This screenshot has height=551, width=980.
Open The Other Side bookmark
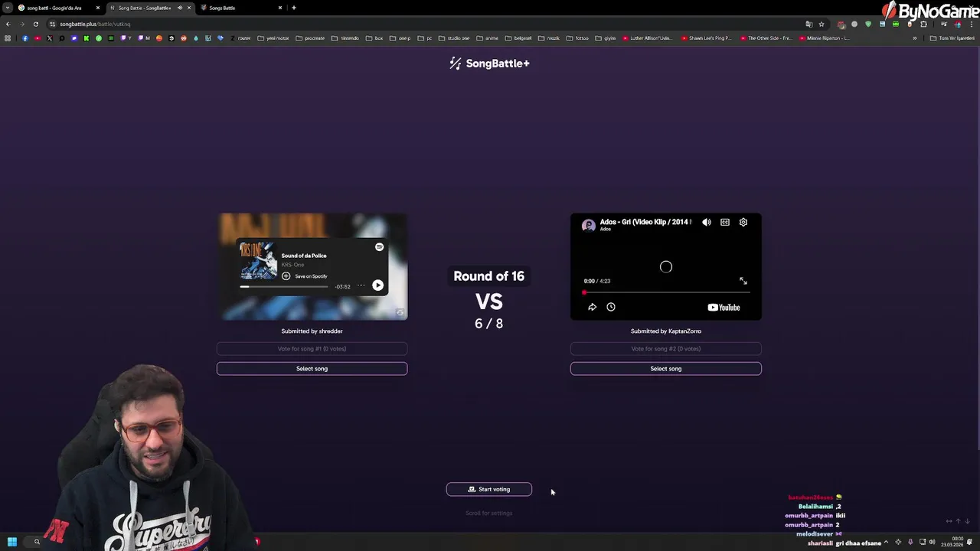pyautogui.click(x=765, y=38)
